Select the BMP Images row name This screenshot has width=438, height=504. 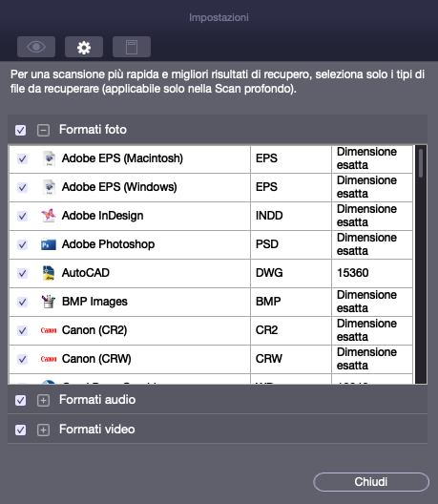point(94,302)
